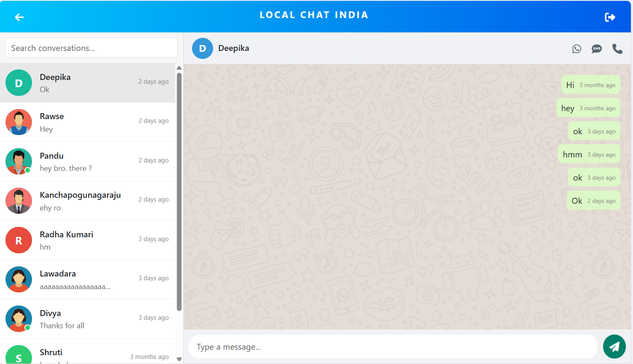The image size is (633, 364).
Task: Click Radha Kumari's red R avatar
Action: click(19, 240)
